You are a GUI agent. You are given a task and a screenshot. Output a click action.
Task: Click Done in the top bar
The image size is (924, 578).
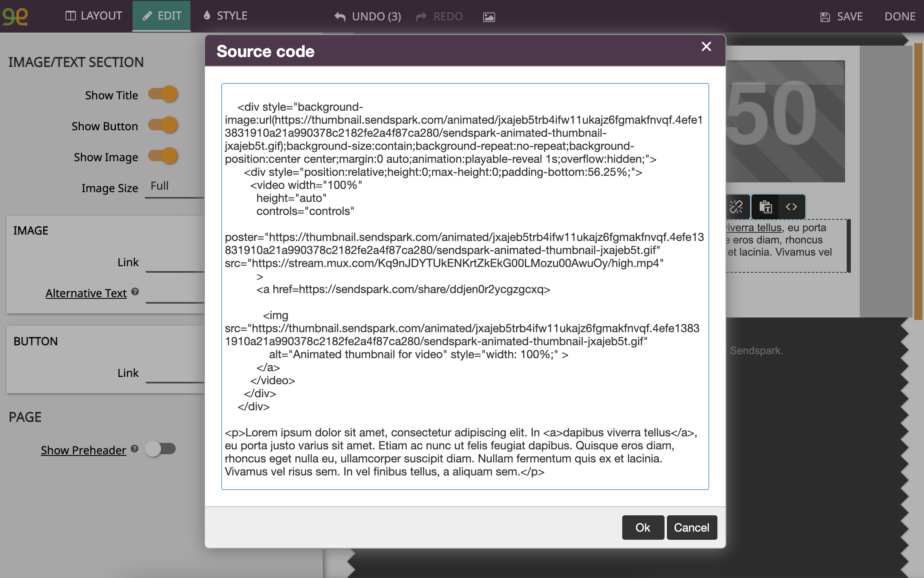pyautogui.click(x=900, y=16)
